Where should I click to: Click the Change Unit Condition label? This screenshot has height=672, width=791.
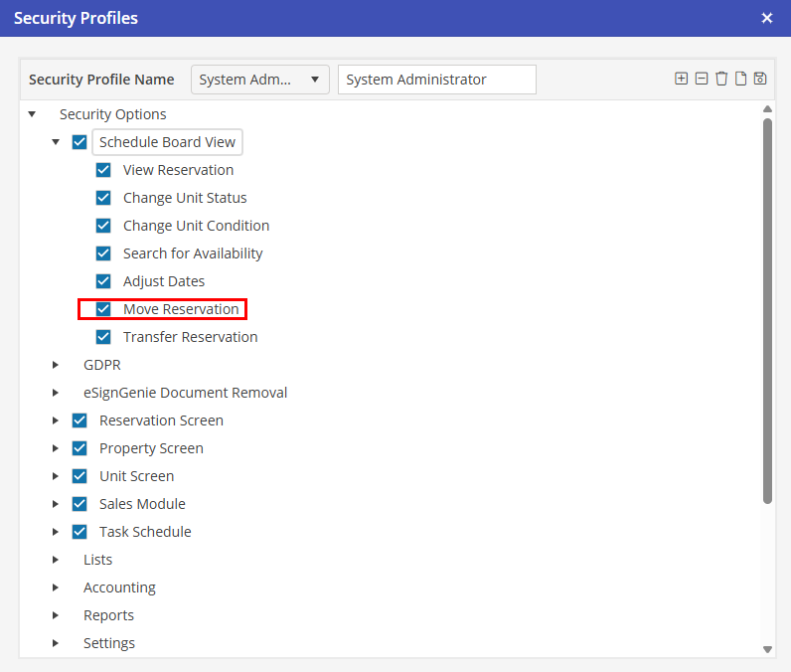pyautogui.click(x=196, y=226)
